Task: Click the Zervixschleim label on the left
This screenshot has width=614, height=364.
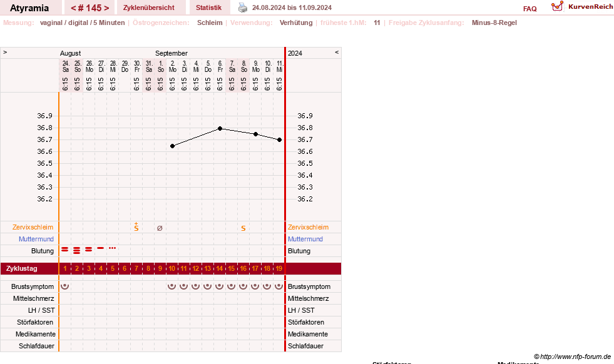Action: pyautogui.click(x=33, y=228)
